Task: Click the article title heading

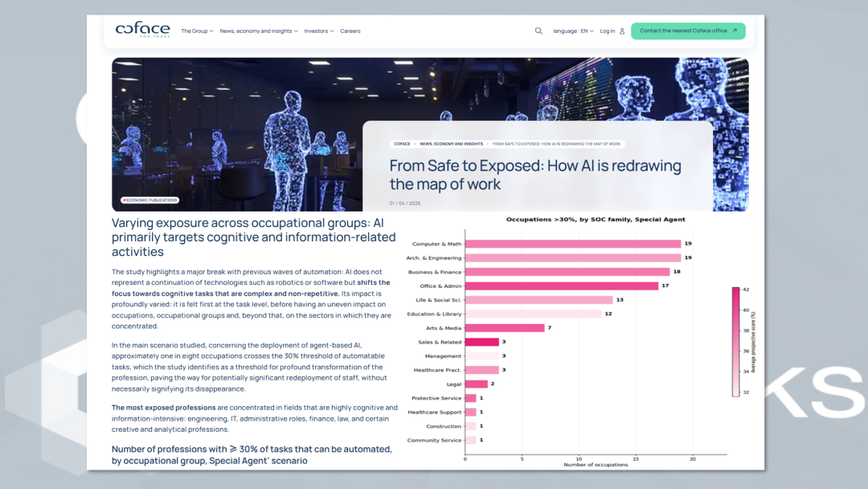Action: (534, 175)
